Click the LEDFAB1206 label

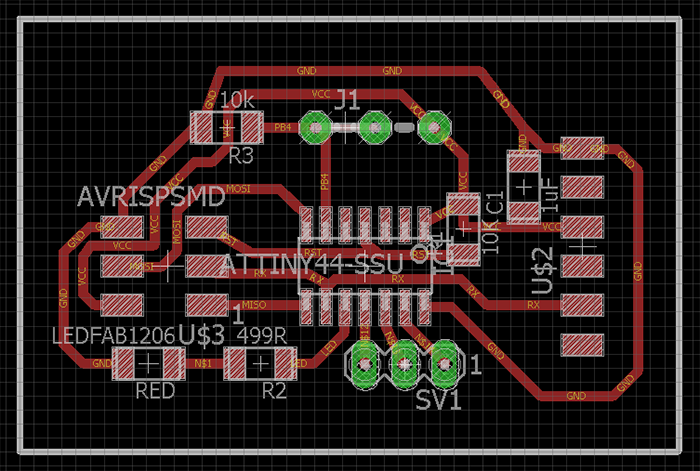tap(113, 336)
